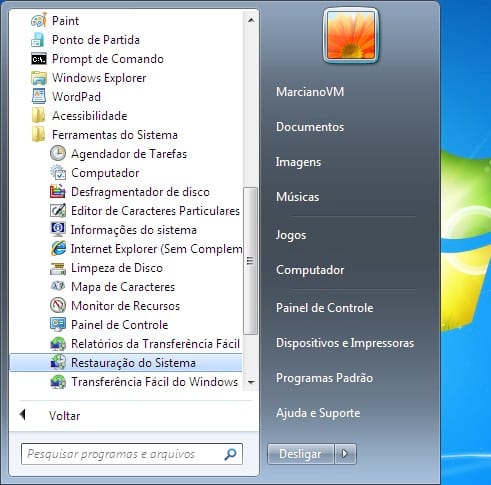
Task: Open Programas Padrão
Action: [324, 378]
